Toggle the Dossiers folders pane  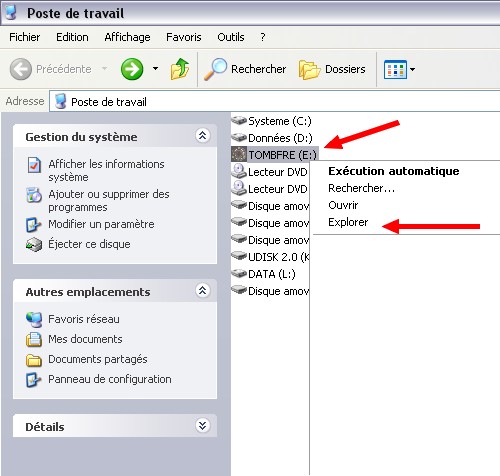[332, 69]
